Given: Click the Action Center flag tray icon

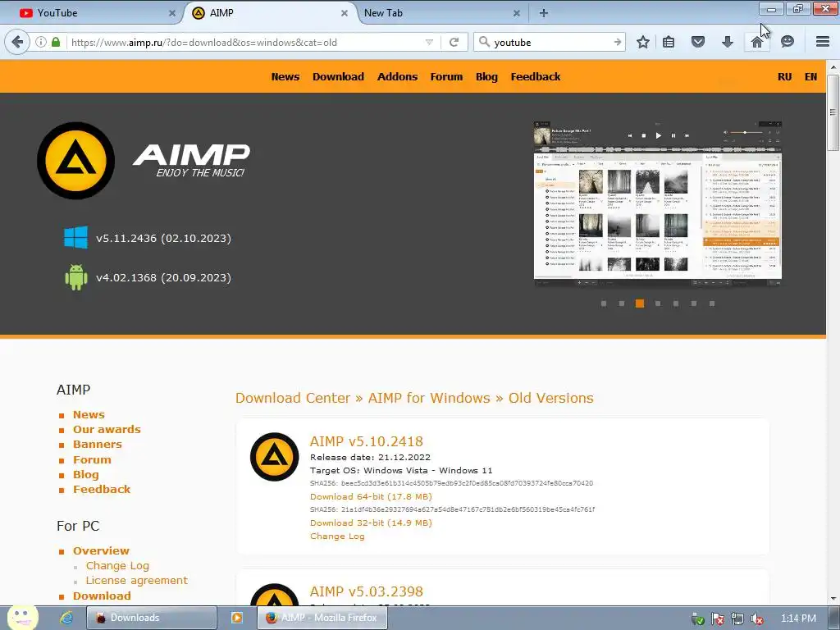Looking at the screenshot, I should pyautogui.click(x=717, y=619).
